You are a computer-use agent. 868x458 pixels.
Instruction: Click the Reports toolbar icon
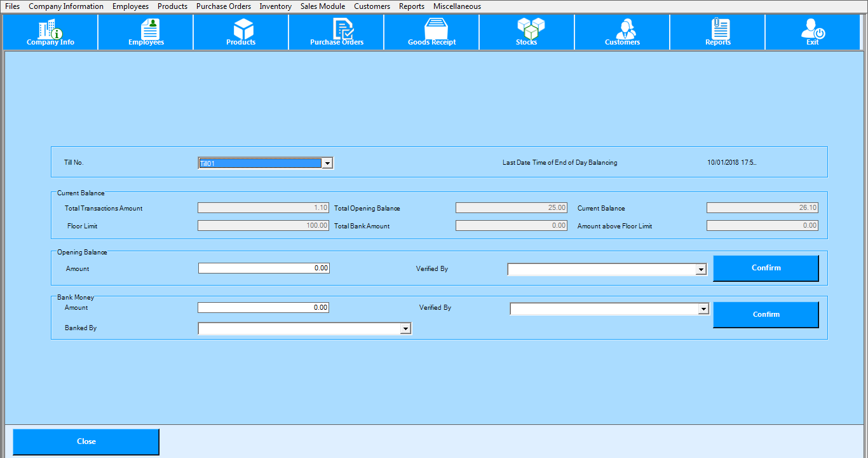click(x=718, y=32)
